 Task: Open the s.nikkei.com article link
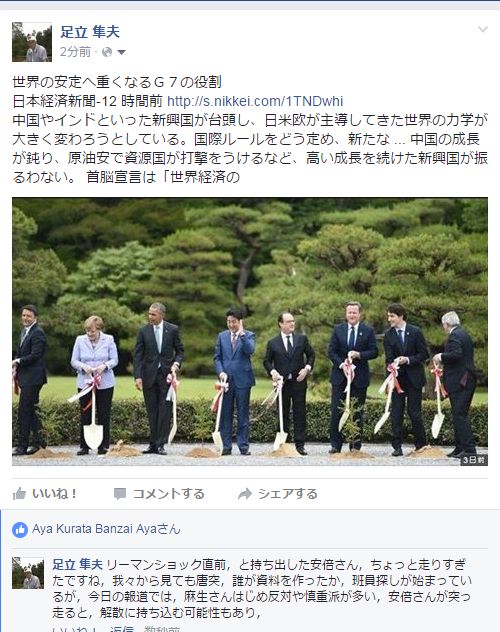click(255, 101)
